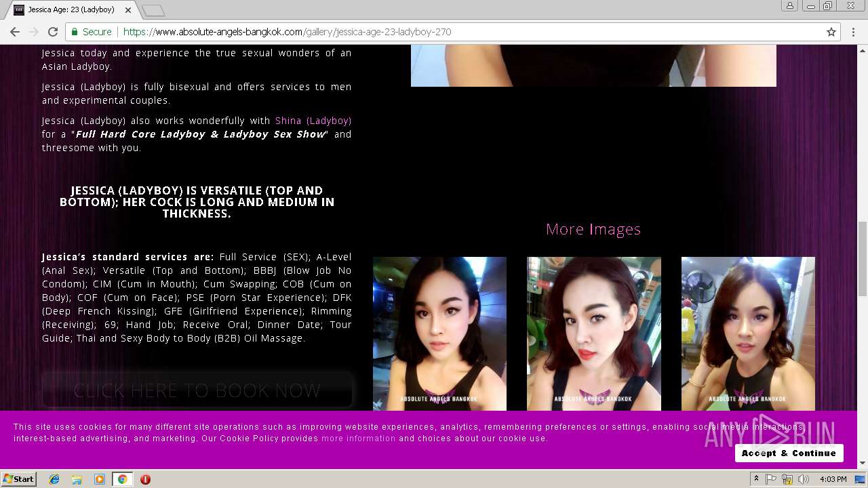Click the scrollbar up arrow

coord(863,49)
